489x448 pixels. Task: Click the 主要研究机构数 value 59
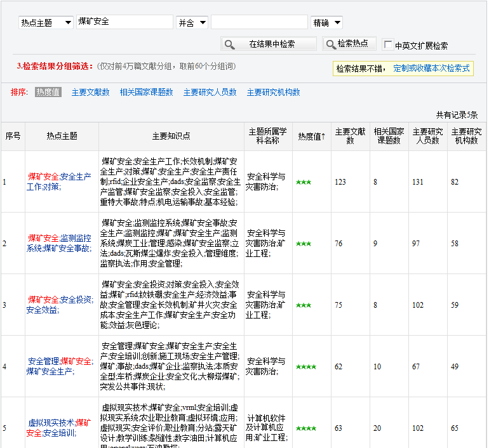pyautogui.click(x=455, y=305)
